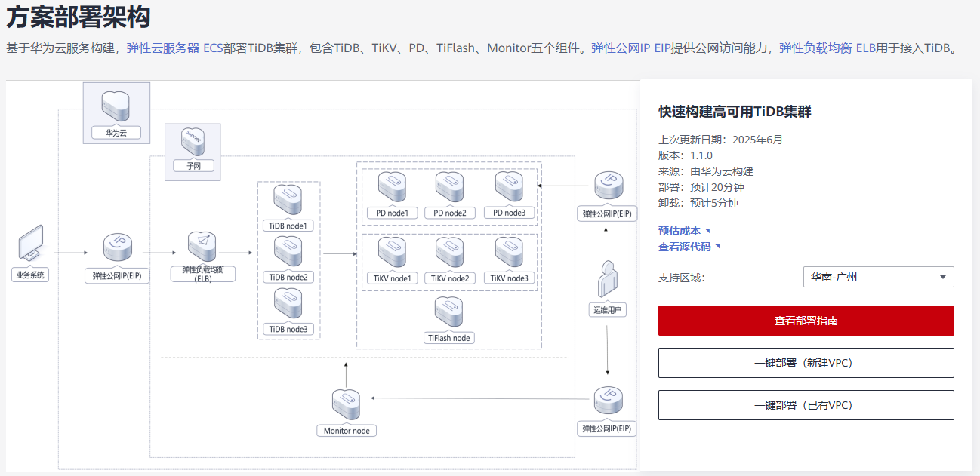Open the 支持区域 华南-广州 dropdown
Viewport: 980px width, 476px height.
tap(878, 277)
